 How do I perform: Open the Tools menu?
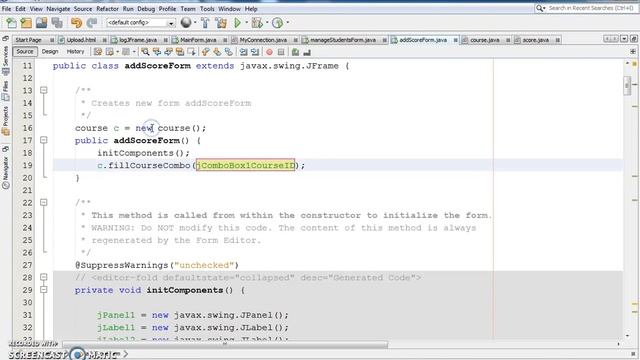coord(207,9)
